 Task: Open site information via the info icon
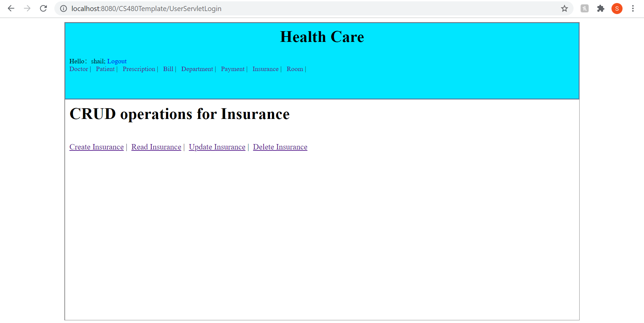pos(63,8)
